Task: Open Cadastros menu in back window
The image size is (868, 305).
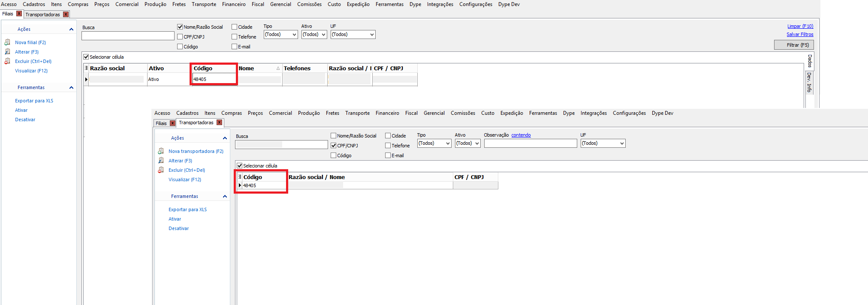Action: [34, 4]
